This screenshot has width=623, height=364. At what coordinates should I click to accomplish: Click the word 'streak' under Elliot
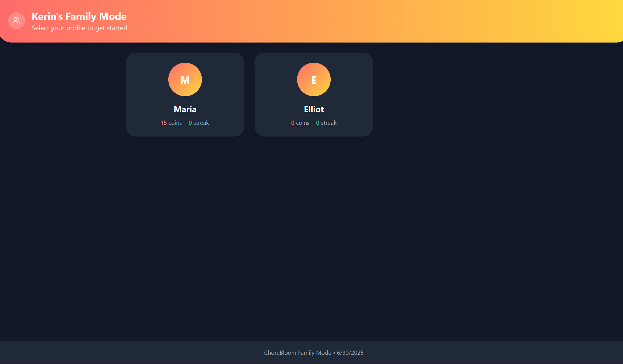tap(329, 123)
